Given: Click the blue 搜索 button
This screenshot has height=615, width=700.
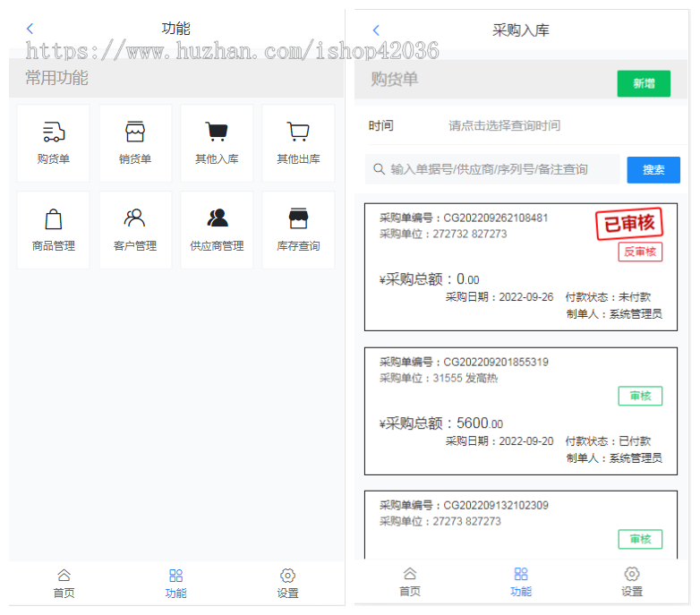Looking at the screenshot, I should click(653, 170).
